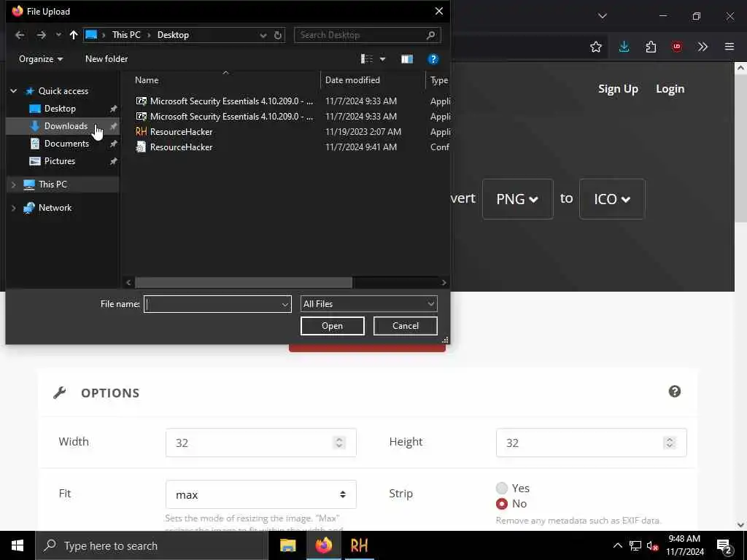Screen dimensions: 747x560
Task: Bookmark this page with star icon
Action: point(595,47)
